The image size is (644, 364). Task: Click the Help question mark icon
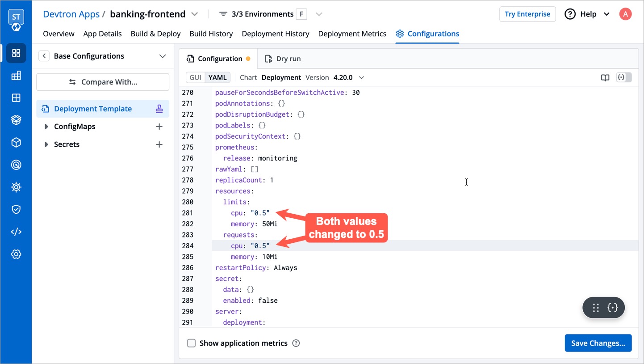pos(570,14)
